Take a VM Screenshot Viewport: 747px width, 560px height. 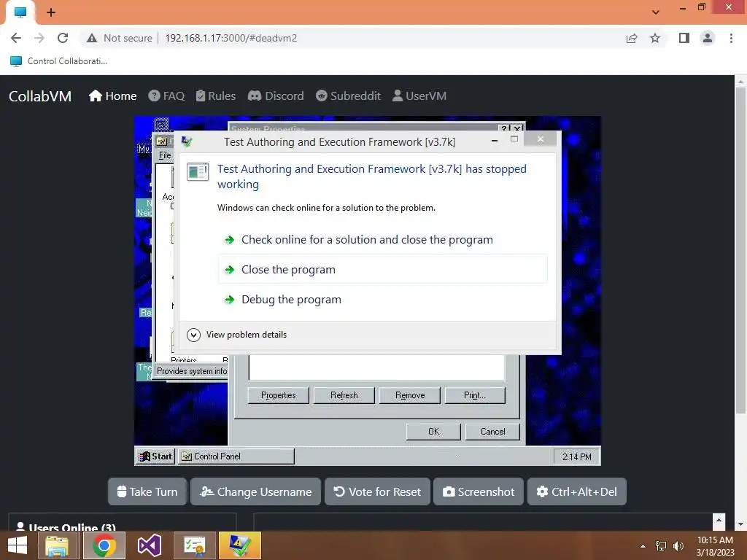[x=479, y=491]
